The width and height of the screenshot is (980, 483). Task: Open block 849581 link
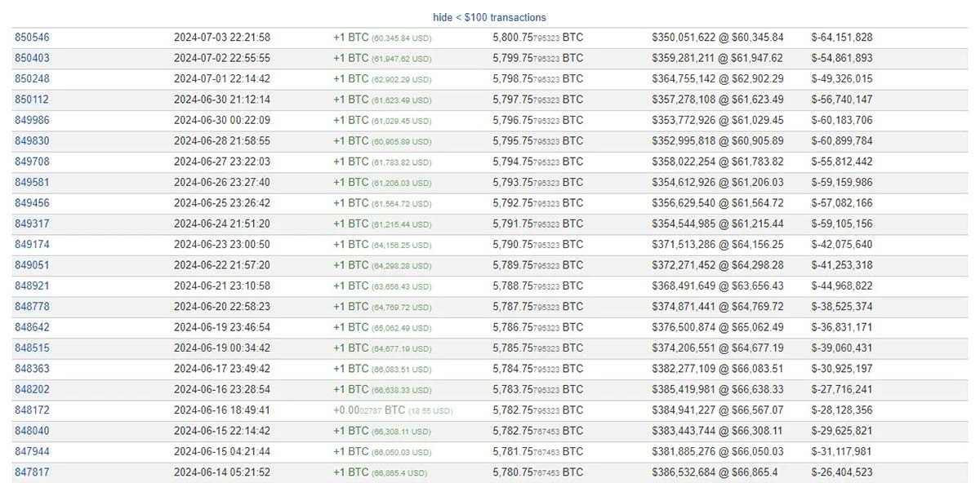[x=32, y=182]
